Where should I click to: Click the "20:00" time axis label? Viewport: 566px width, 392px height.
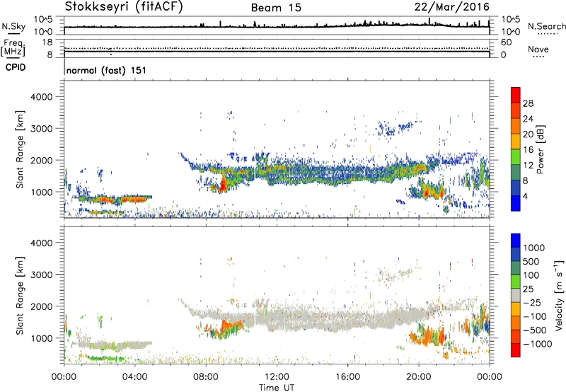(x=419, y=377)
